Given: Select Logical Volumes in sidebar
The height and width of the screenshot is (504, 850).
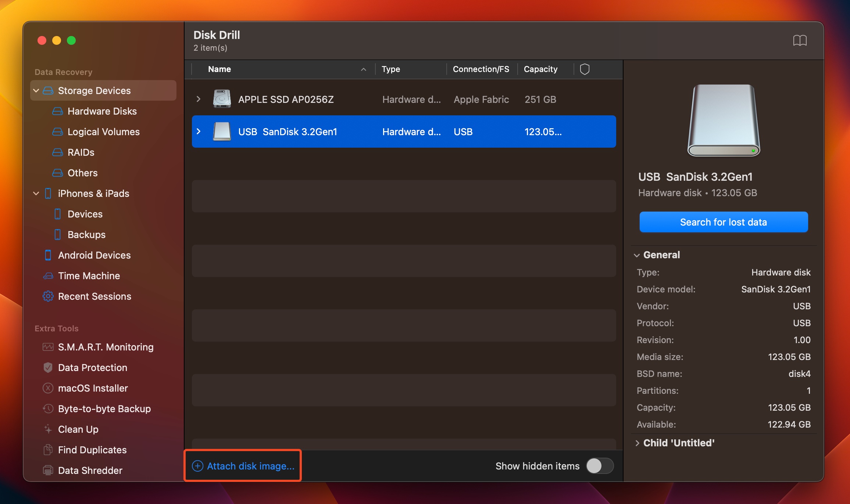Looking at the screenshot, I should [103, 132].
